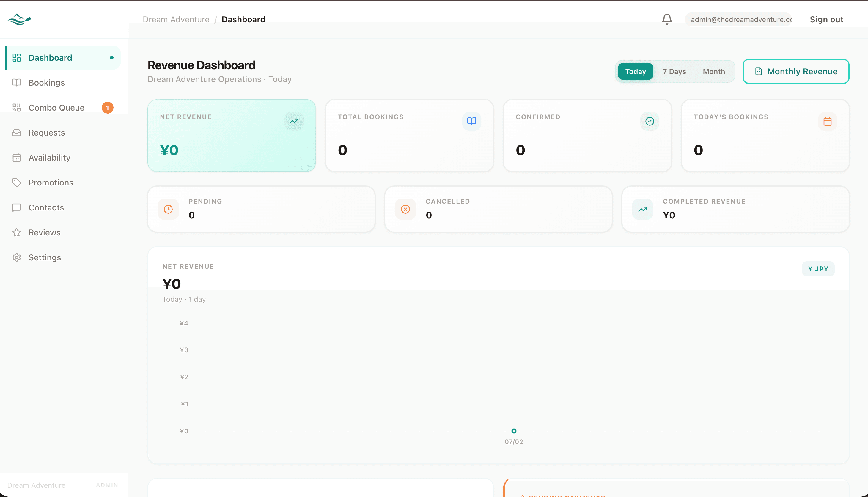This screenshot has width=868, height=497.
Task: Click the Monthly Revenue button
Action: point(796,71)
